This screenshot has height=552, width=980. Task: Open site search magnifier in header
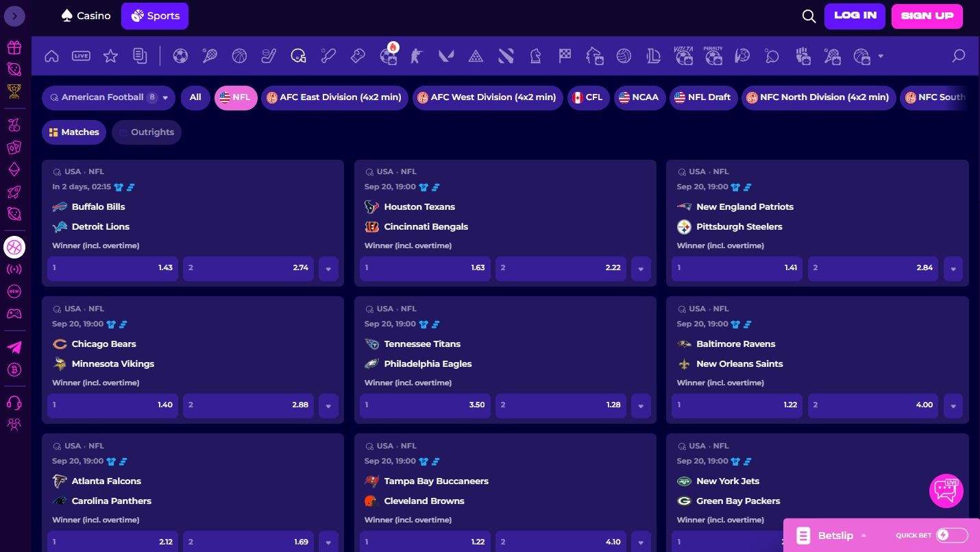pyautogui.click(x=809, y=16)
